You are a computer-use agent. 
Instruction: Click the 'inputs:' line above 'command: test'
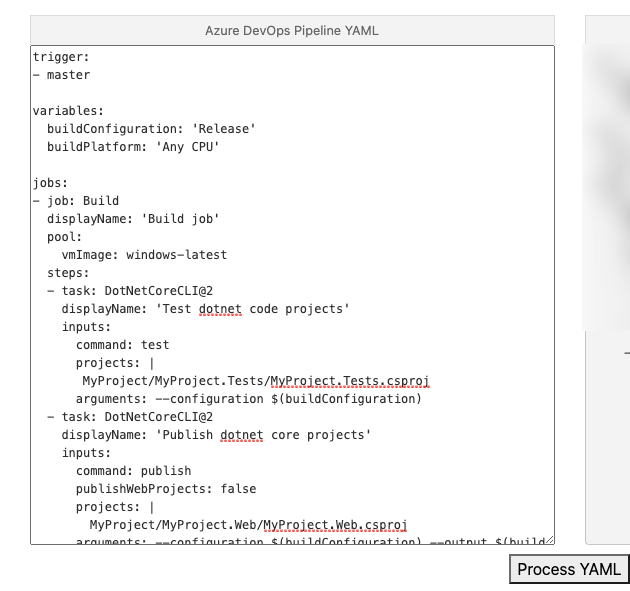click(86, 327)
